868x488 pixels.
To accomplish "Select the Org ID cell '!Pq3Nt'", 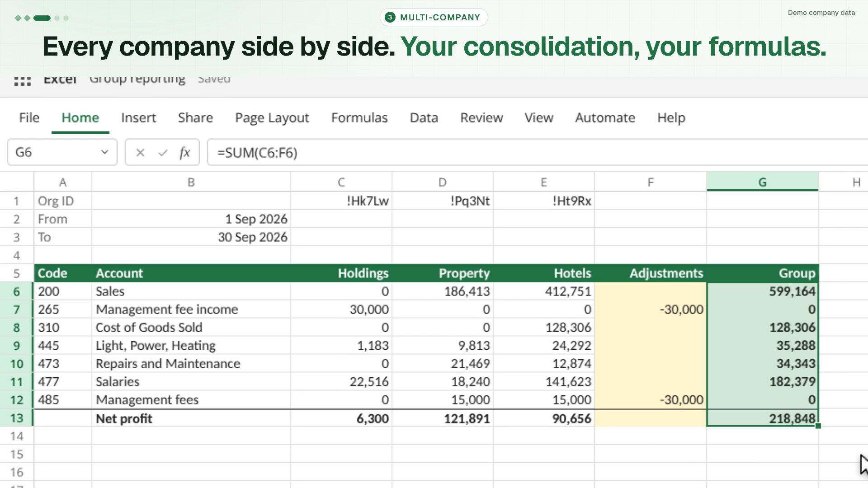I will [443, 201].
